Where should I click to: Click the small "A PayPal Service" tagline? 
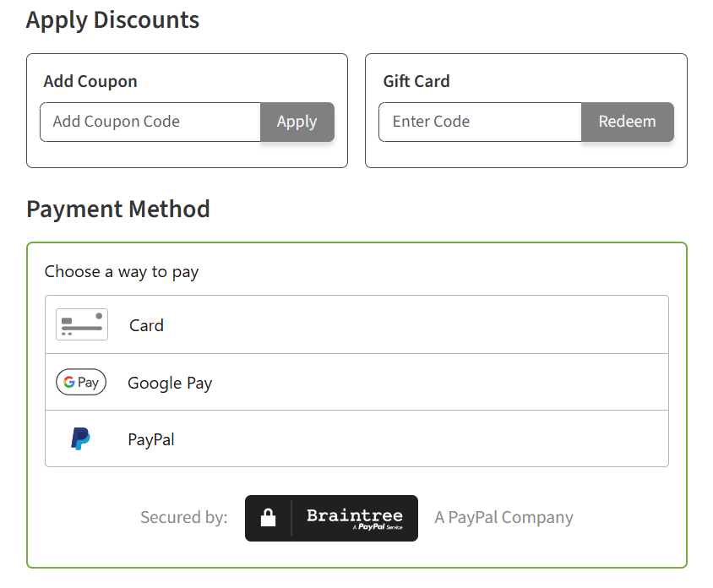(377, 527)
